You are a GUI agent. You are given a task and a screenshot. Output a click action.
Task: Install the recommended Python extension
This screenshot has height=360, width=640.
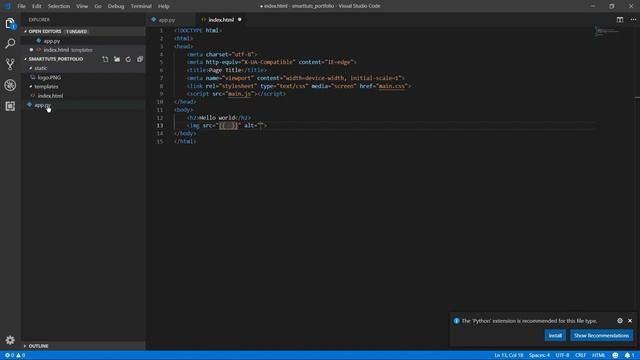pyautogui.click(x=555, y=336)
